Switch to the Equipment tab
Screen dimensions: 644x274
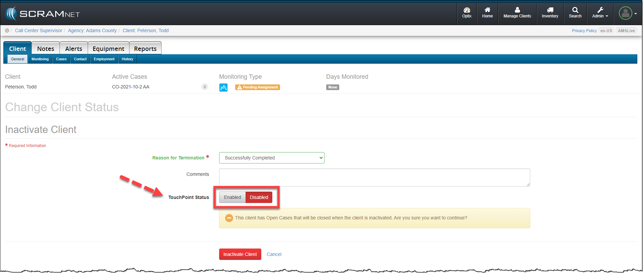108,49
